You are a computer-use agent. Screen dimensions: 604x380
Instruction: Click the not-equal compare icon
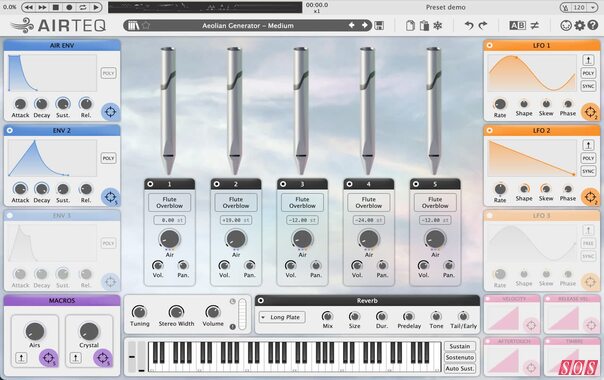point(535,25)
